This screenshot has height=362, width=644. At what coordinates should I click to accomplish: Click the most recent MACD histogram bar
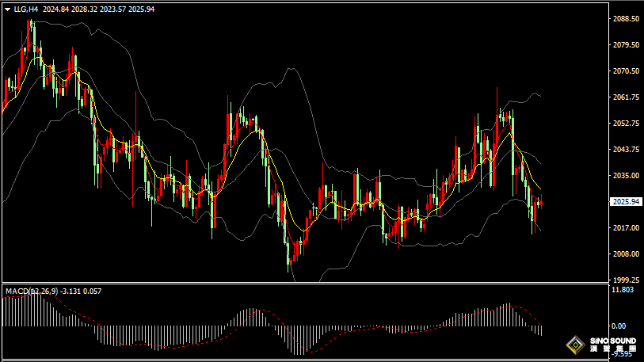click(x=541, y=330)
